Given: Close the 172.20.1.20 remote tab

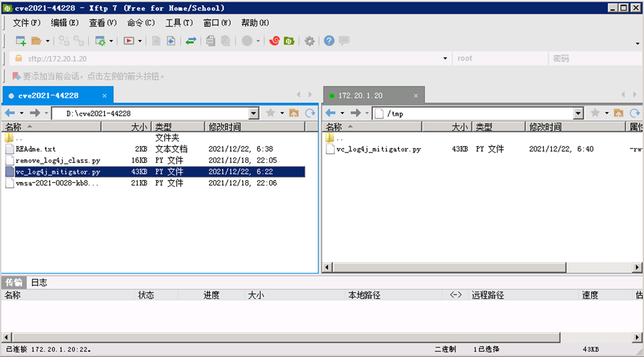Looking at the screenshot, I should pyautogui.click(x=416, y=96).
